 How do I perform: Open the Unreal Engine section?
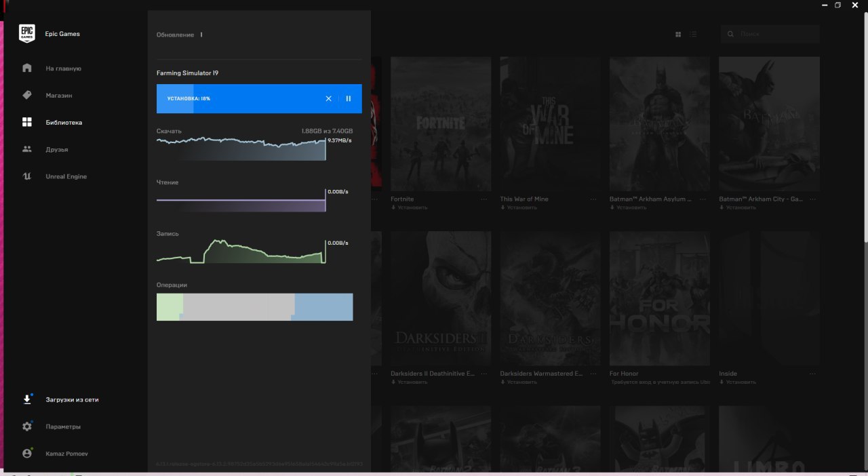[66, 177]
